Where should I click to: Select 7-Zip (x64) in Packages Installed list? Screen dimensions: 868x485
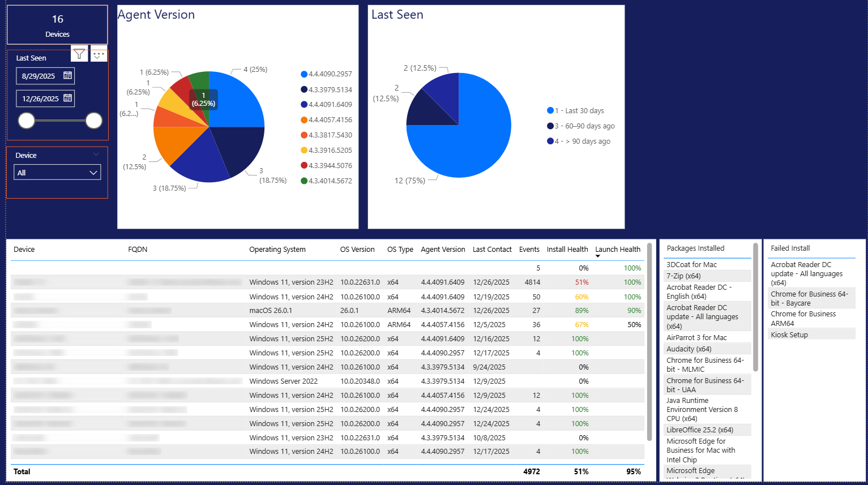click(x=683, y=276)
